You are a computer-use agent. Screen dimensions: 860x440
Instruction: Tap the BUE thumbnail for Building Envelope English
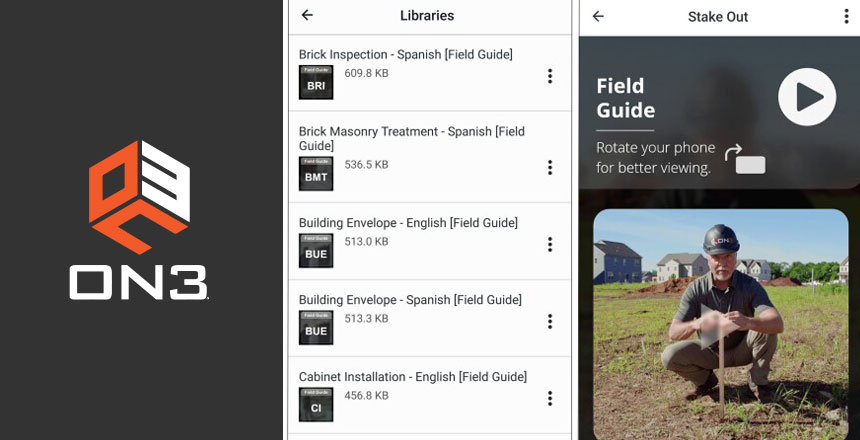click(x=316, y=251)
